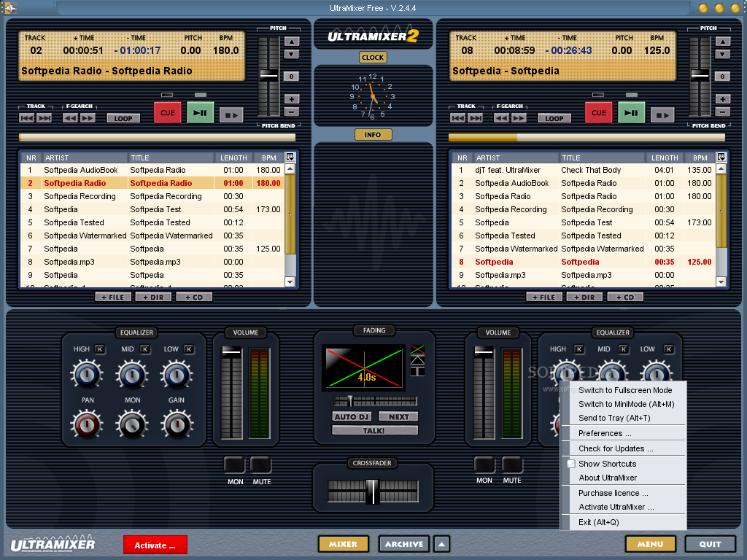Click the crossfader slider handle
747x560 pixels.
click(x=371, y=491)
